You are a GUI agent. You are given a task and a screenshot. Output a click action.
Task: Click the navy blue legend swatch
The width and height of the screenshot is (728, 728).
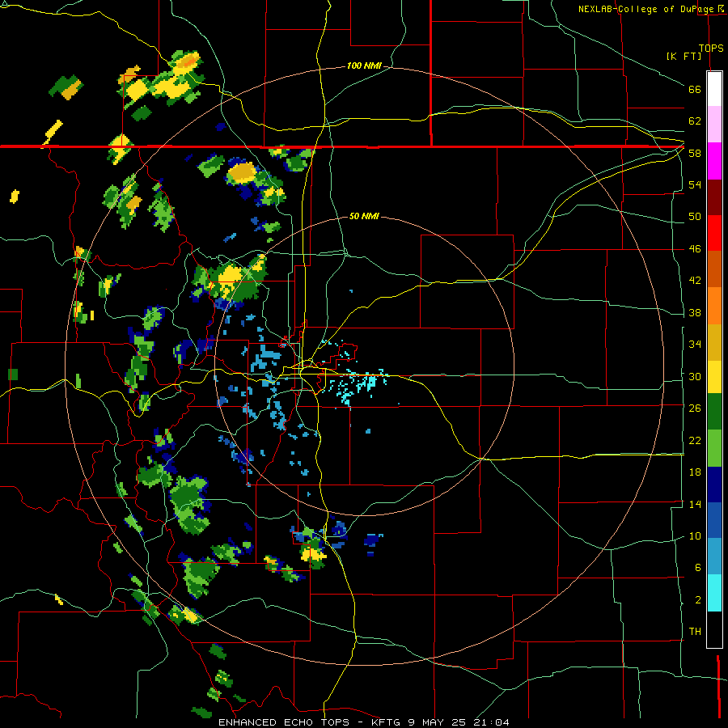click(x=714, y=485)
